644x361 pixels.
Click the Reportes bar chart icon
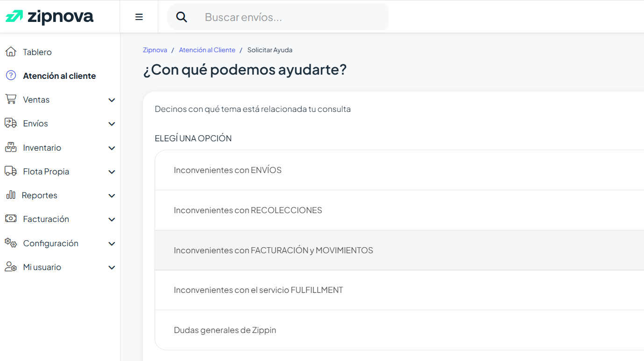pos(11,195)
